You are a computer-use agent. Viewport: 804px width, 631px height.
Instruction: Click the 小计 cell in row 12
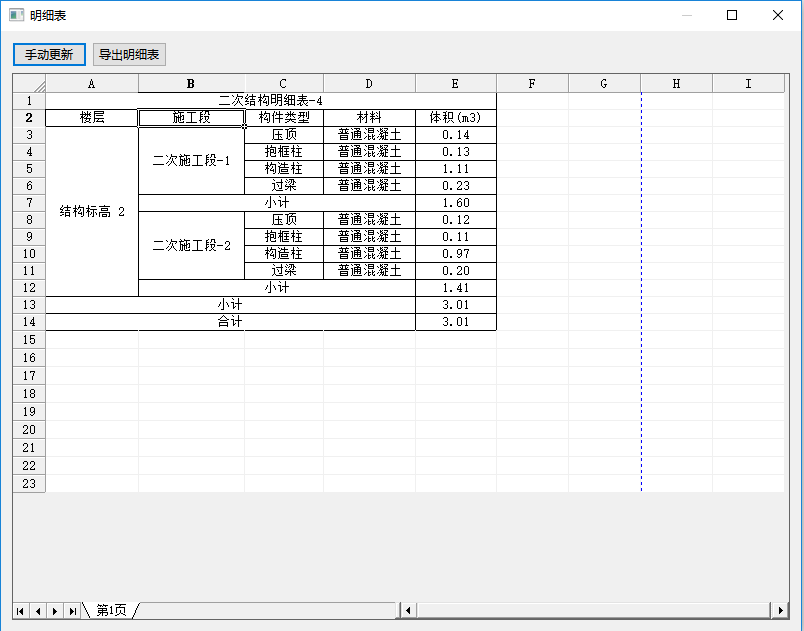click(x=277, y=288)
